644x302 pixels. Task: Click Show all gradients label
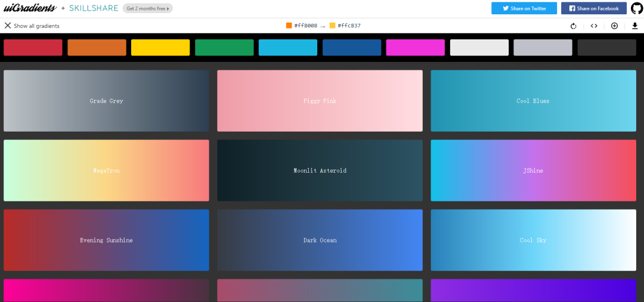(x=36, y=26)
